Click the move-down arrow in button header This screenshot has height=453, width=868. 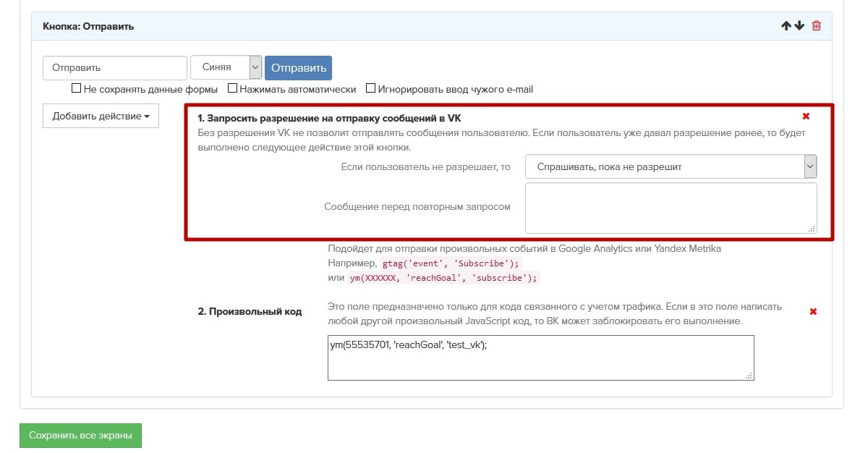pos(799,26)
